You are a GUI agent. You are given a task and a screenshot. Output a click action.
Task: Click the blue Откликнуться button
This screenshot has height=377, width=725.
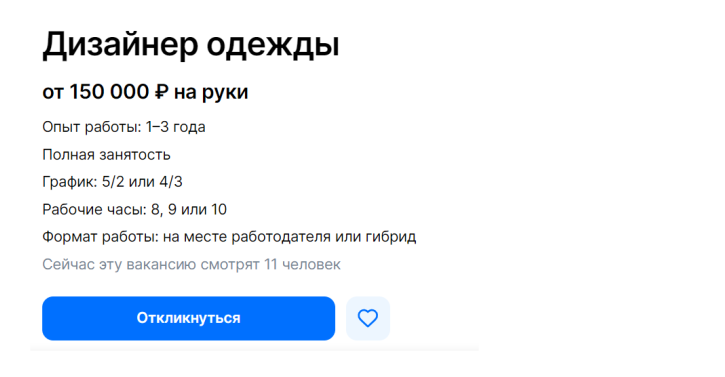pos(188,318)
